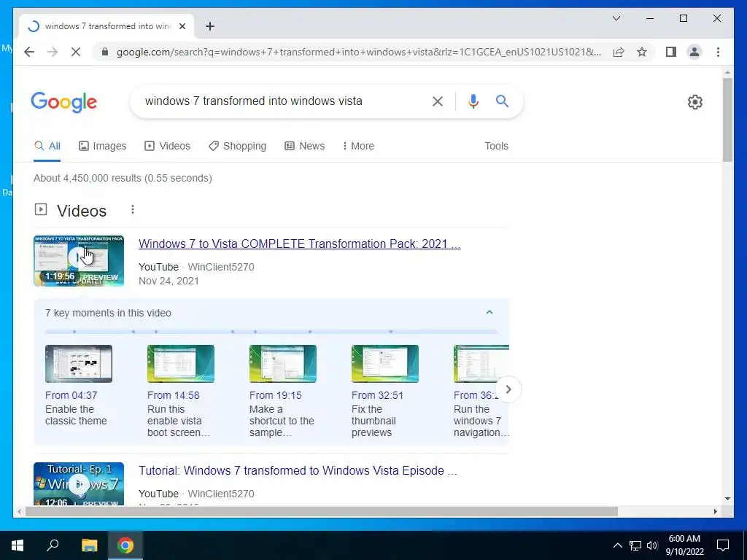This screenshot has height=560, width=747.
Task: Click the vertical page scrollbar thumb
Action: coord(727,120)
